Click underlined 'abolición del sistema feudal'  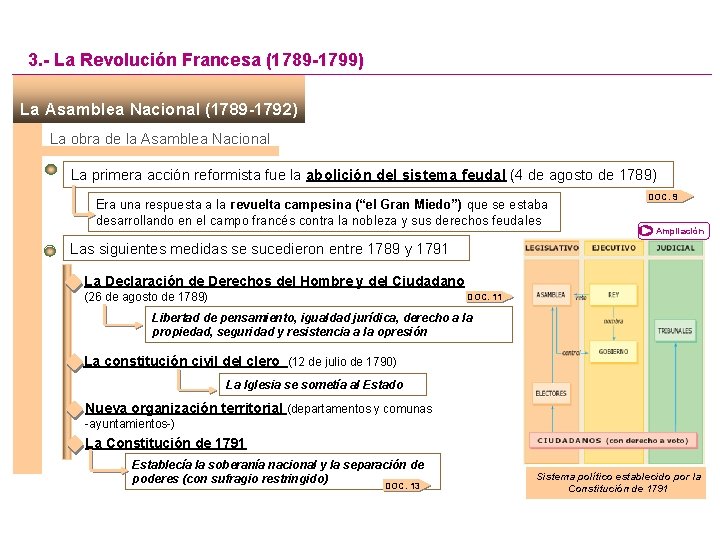click(x=406, y=175)
